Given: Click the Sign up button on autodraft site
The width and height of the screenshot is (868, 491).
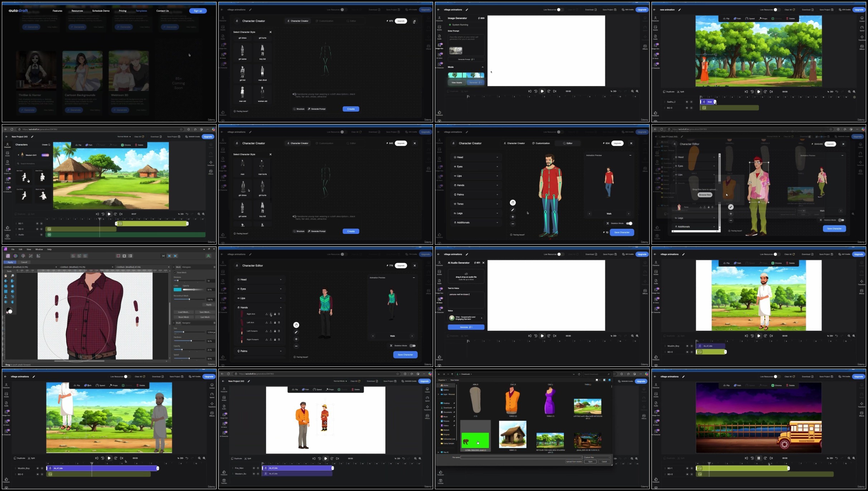Looking at the screenshot, I should pos(198,11).
